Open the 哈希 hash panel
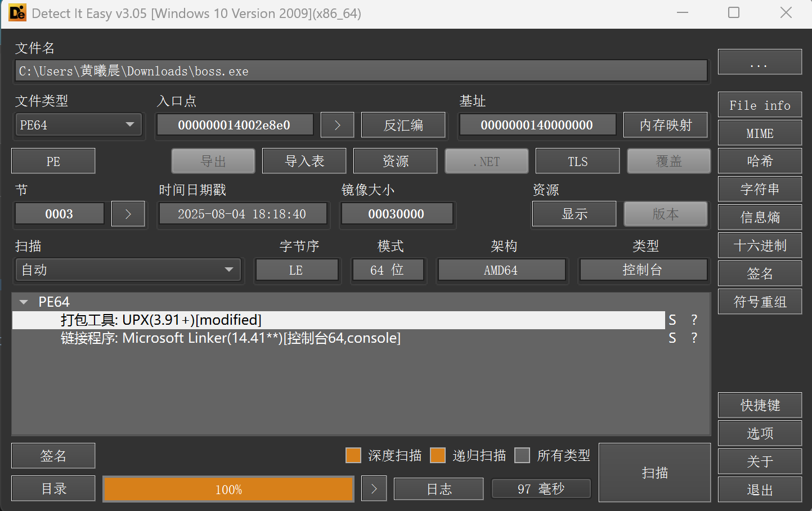Screen dimensions: 812x511 [x=760, y=161]
